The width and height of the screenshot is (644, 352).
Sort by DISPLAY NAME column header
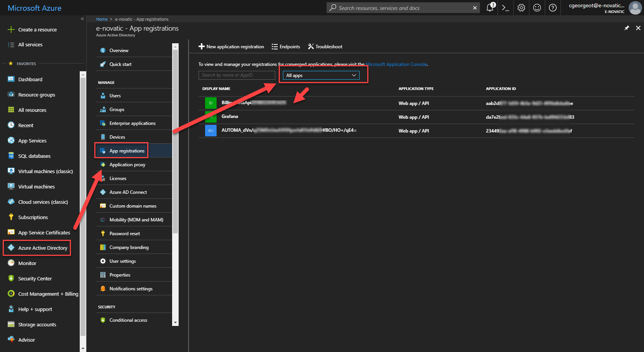216,89
